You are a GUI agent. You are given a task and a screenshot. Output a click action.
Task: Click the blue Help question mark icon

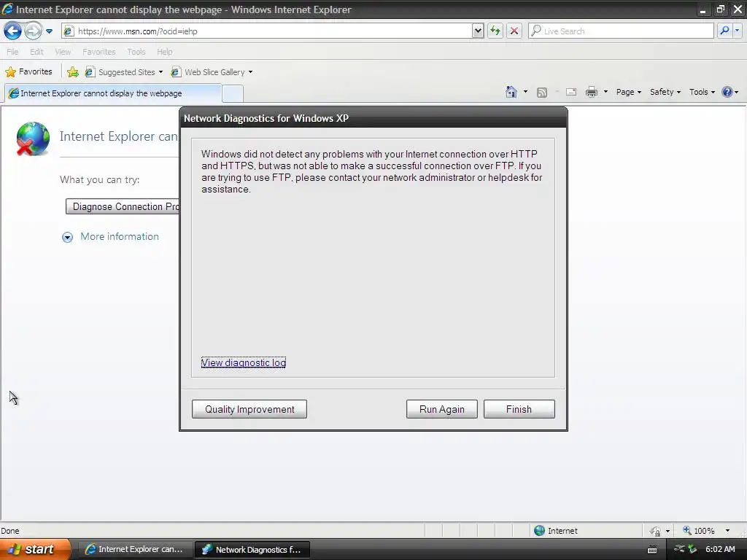click(x=727, y=92)
